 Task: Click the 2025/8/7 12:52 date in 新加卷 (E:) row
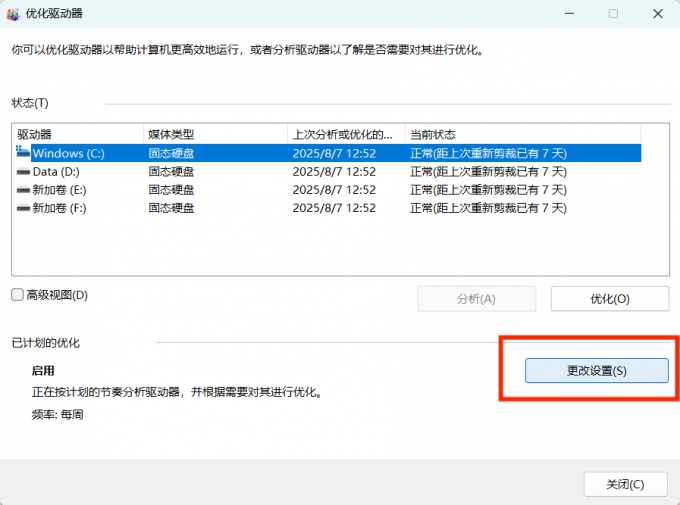click(x=334, y=190)
